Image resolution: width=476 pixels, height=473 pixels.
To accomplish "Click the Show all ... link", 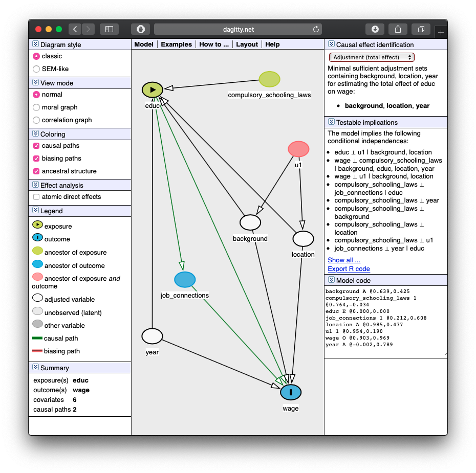I will pyautogui.click(x=344, y=260).
